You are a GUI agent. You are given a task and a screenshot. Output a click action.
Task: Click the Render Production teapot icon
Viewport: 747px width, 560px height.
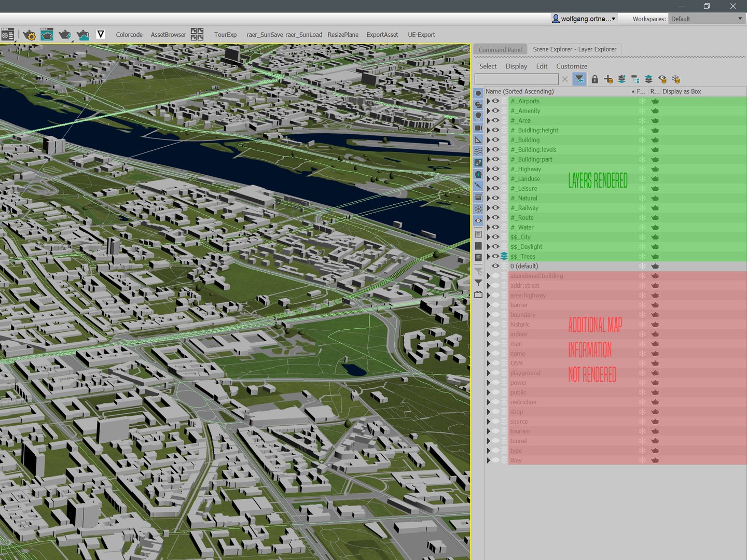[65, 35]
